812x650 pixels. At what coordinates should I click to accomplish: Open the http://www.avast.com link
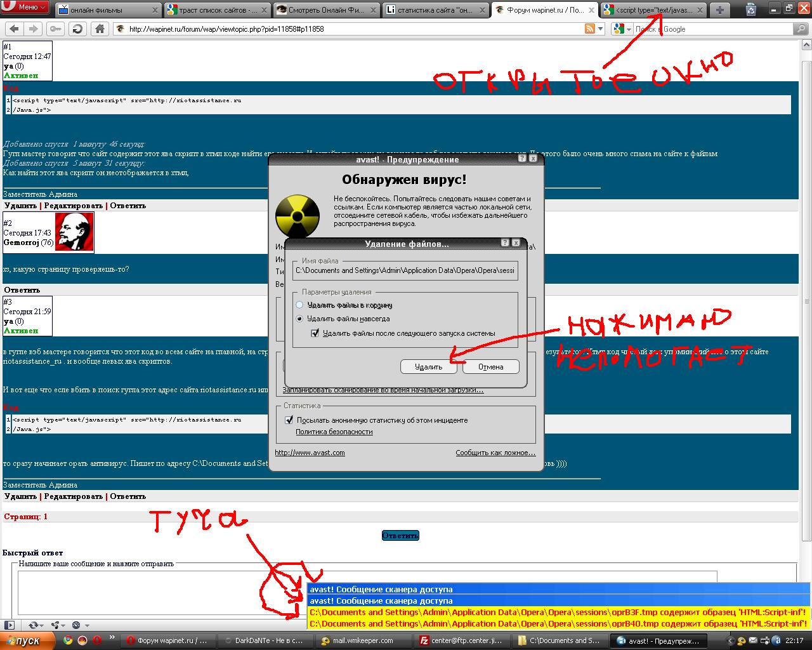(x=310, y=453)
